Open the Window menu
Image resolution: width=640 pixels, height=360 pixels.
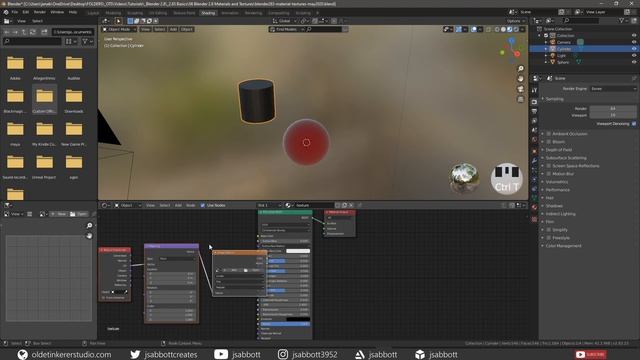[57, 12]
